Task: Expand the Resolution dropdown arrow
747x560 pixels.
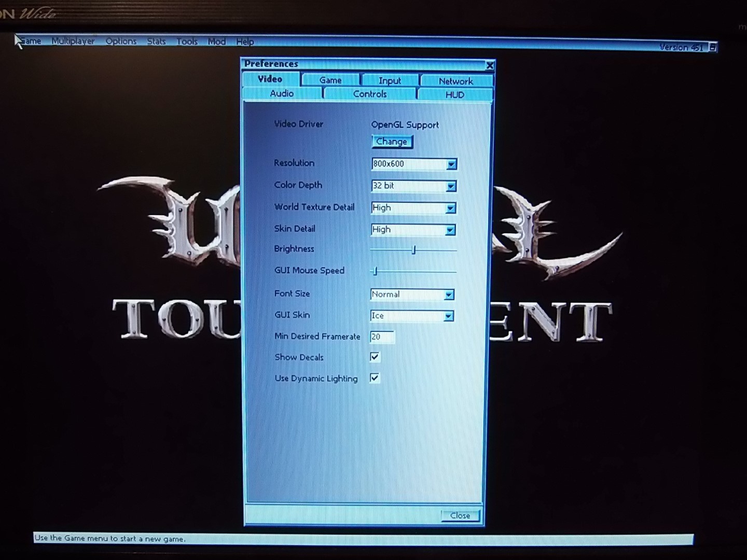Action: coord(451,164)
